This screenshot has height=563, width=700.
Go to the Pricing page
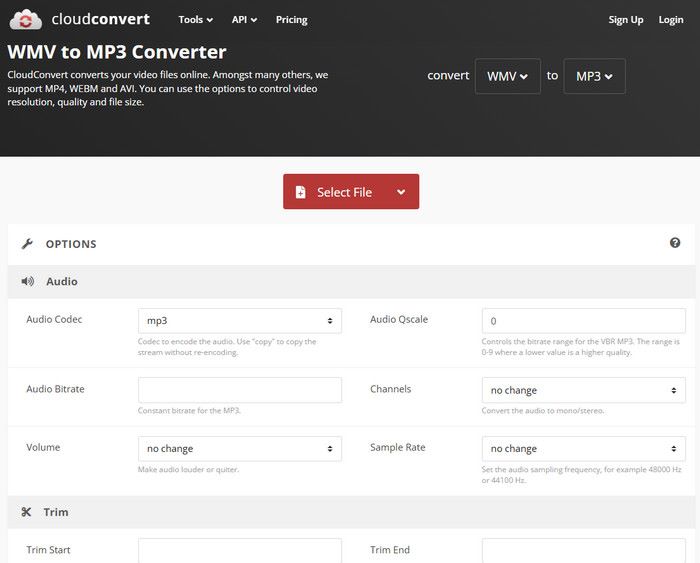pyautogui.click(x=292, y=20)
